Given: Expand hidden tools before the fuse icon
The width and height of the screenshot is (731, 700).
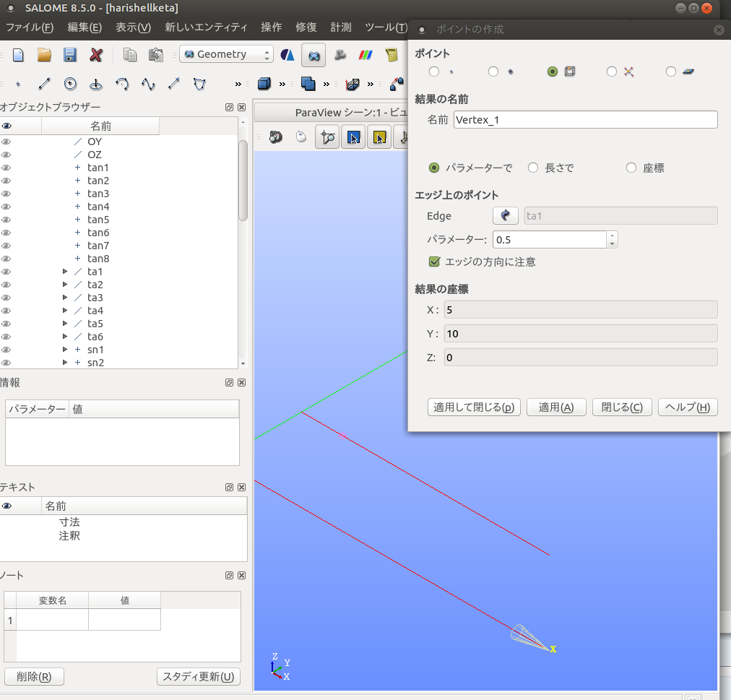Looking at the screenshot, I should pos(282,85).
